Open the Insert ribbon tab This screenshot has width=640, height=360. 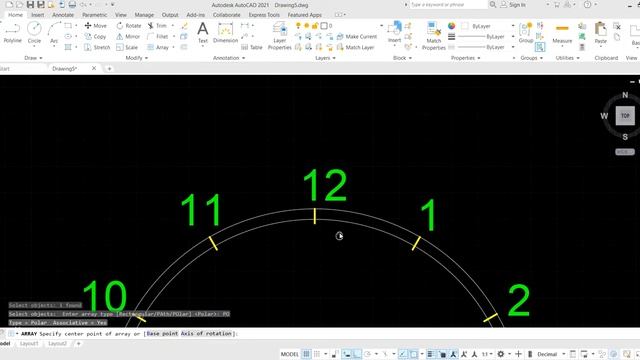pos(38,15)
